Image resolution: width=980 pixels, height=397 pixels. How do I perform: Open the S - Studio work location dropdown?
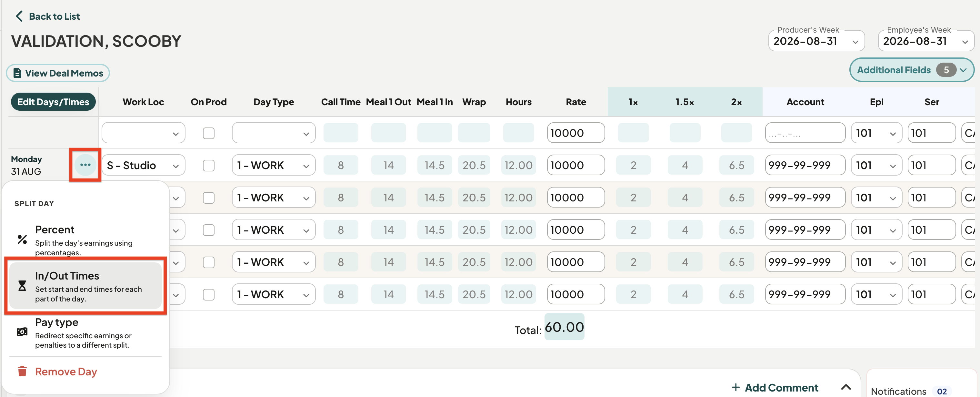(144, 165)
